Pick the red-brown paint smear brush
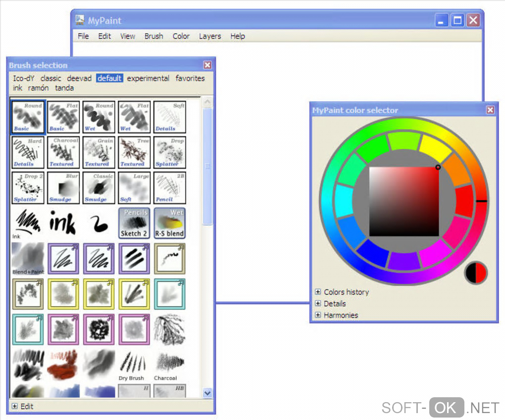505x420 pixels. point(63,365)
